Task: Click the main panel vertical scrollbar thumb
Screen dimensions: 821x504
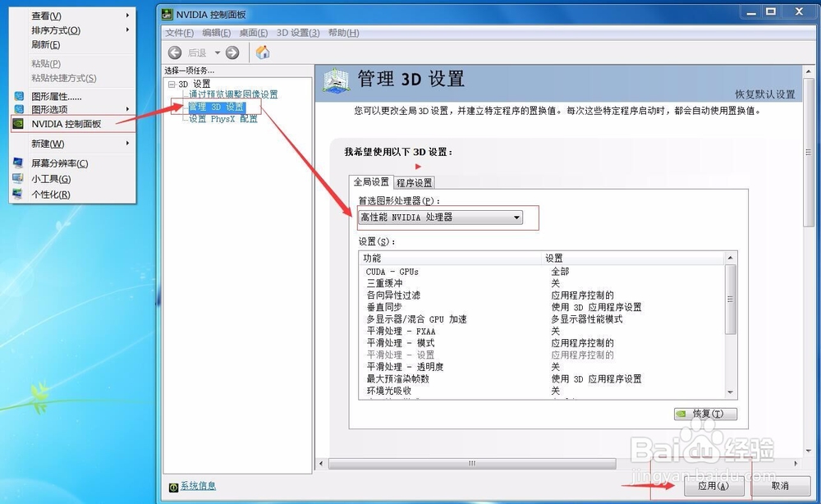Action: point(809,153)
